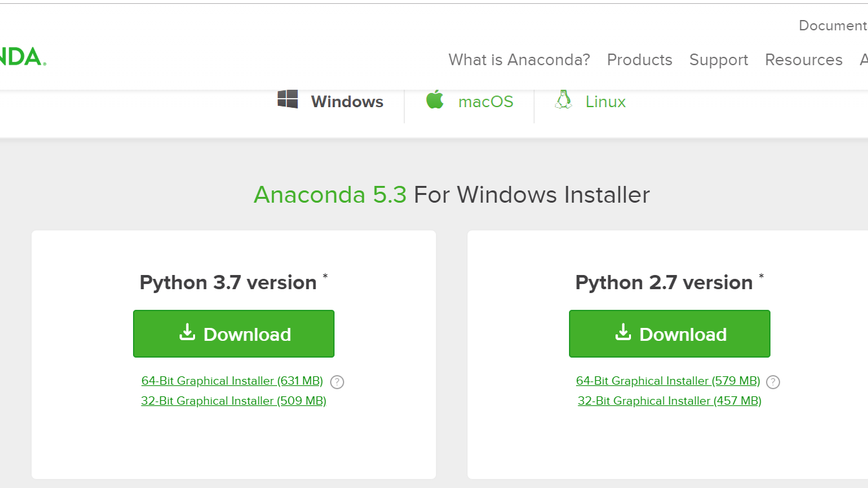Screen dimensions: 868x488
Task: Click Download for Python 2.7 version
Action: [x=669, y=333]
